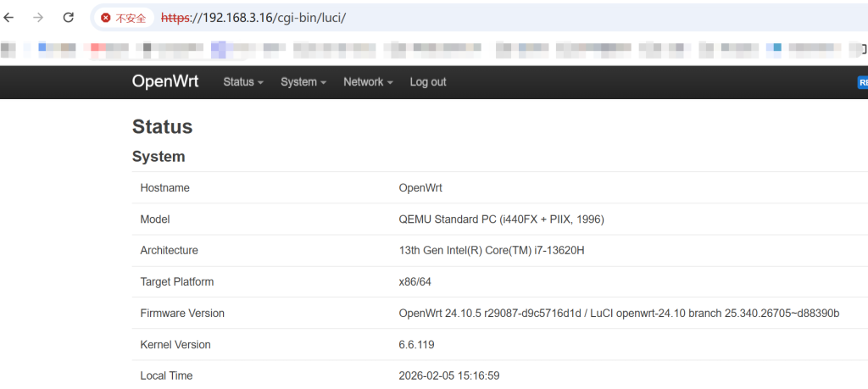Expand the Status dropdown menu

[x=243, y=82]
